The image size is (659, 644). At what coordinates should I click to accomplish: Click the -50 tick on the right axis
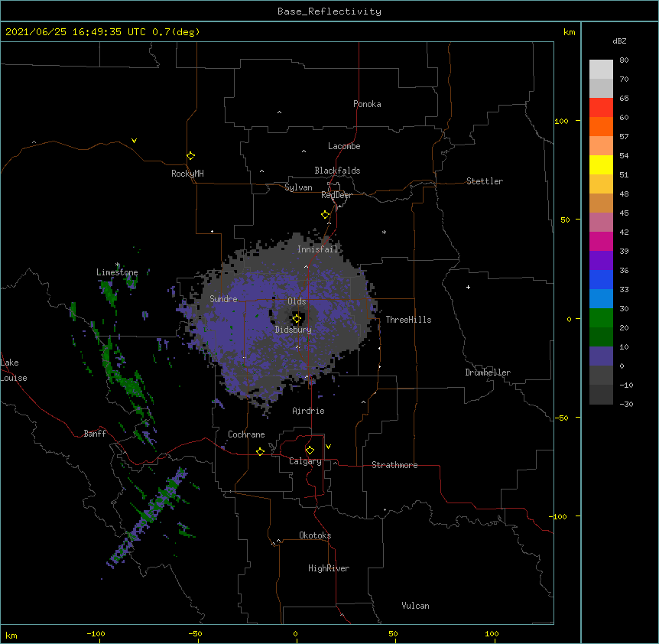click(560, 418)
